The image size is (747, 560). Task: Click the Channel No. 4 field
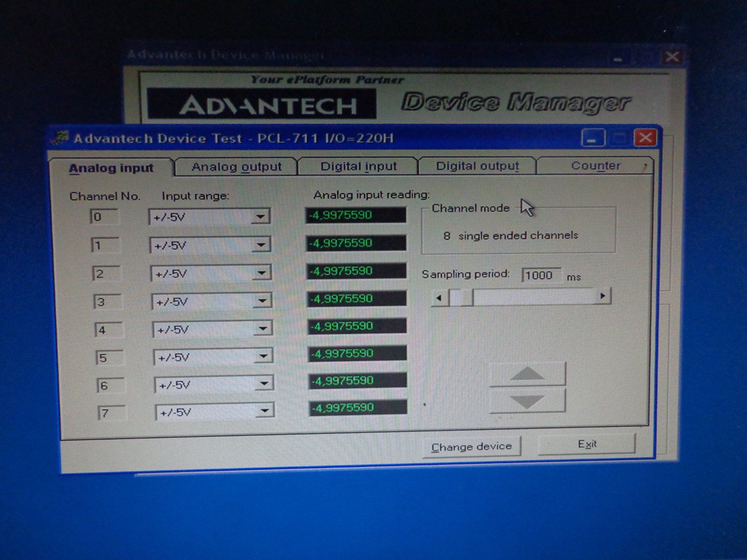coord(109,330)
